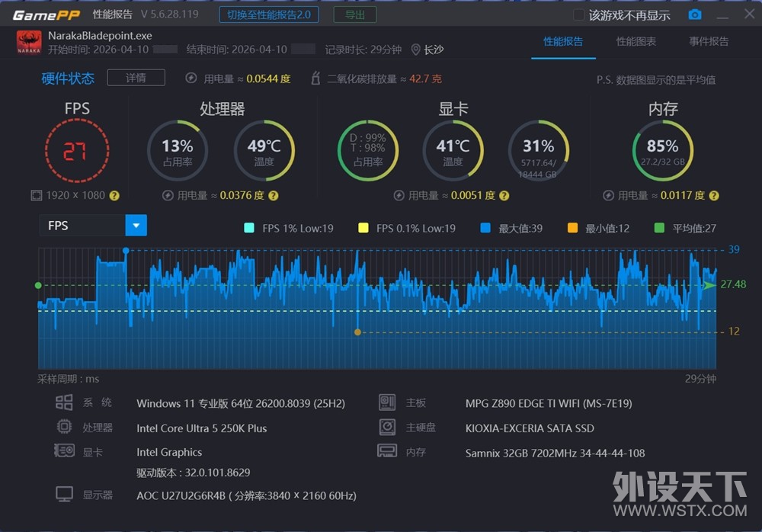Switch to the 事件报告 tab

709,41
